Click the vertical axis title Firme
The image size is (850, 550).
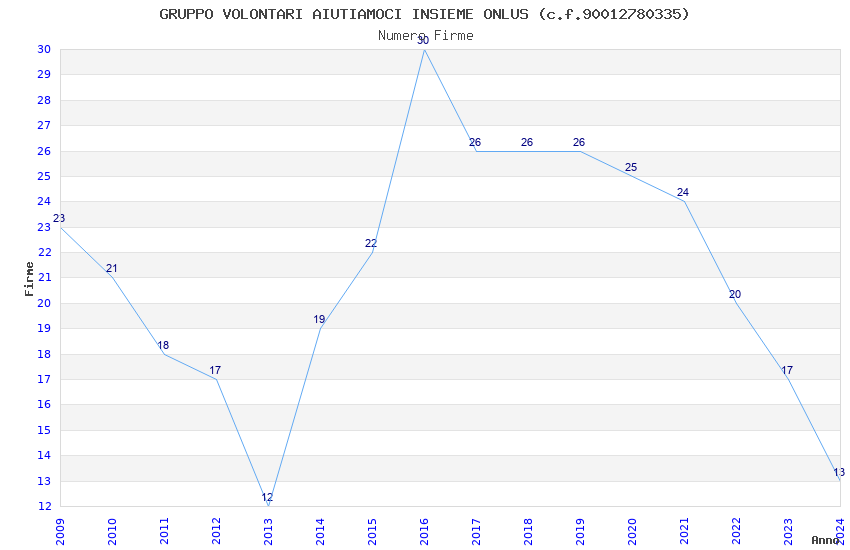pyautogui.click(x=29, y=279)
